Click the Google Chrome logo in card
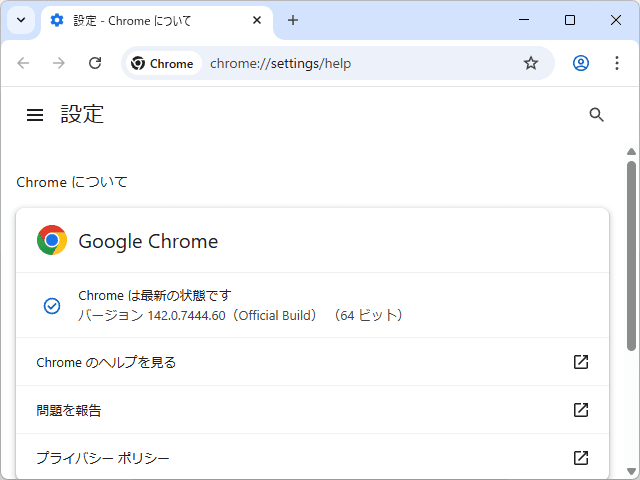 click(52, 240)
